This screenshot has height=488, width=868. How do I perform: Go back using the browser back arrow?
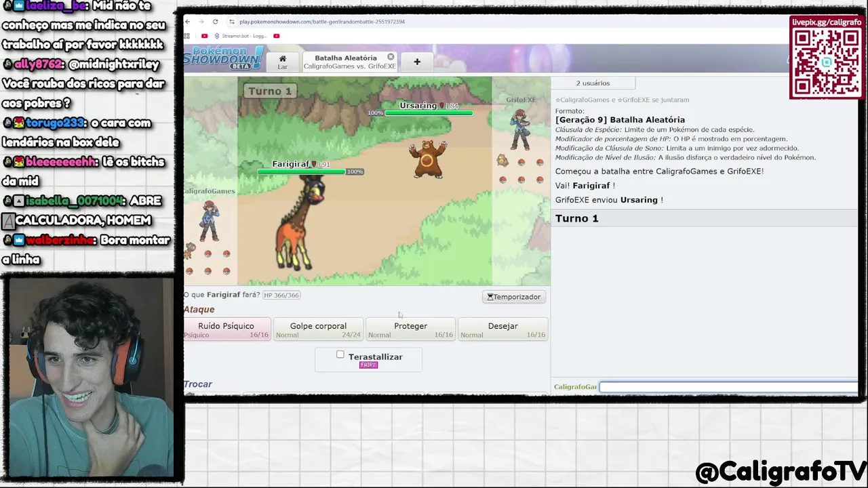point(189,22)
